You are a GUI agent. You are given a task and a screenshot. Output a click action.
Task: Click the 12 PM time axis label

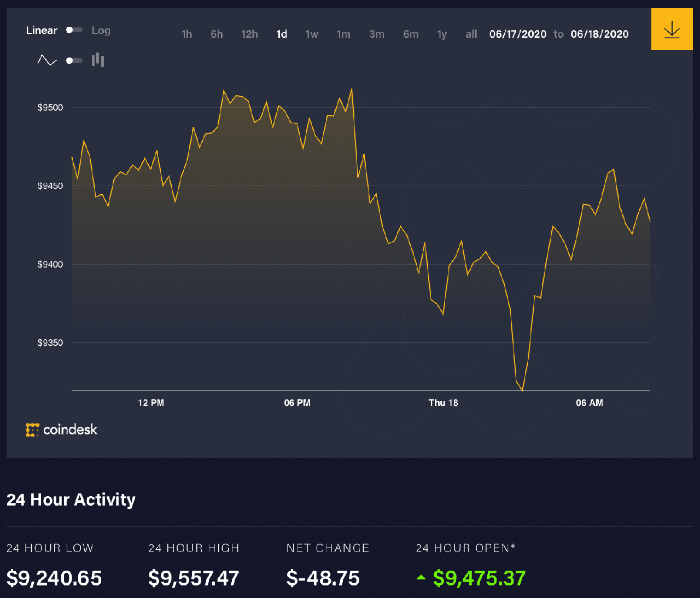pos(151,403)
